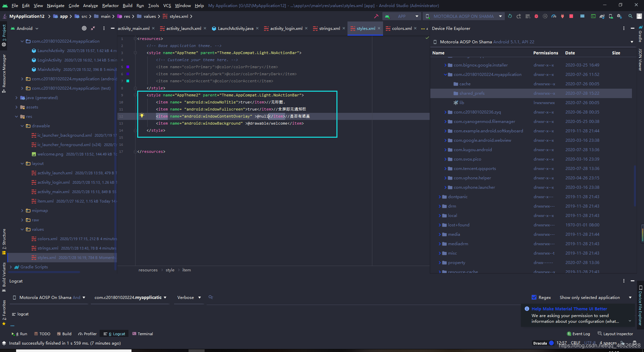This screenshot has width=644, height=352.
Task: Click Select Opened File target icon
Action: pos(84,28)
